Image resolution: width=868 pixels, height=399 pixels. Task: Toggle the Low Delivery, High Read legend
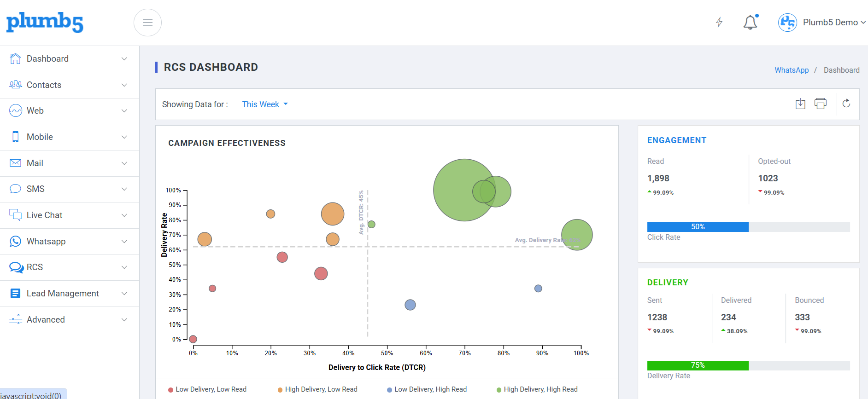427,389
